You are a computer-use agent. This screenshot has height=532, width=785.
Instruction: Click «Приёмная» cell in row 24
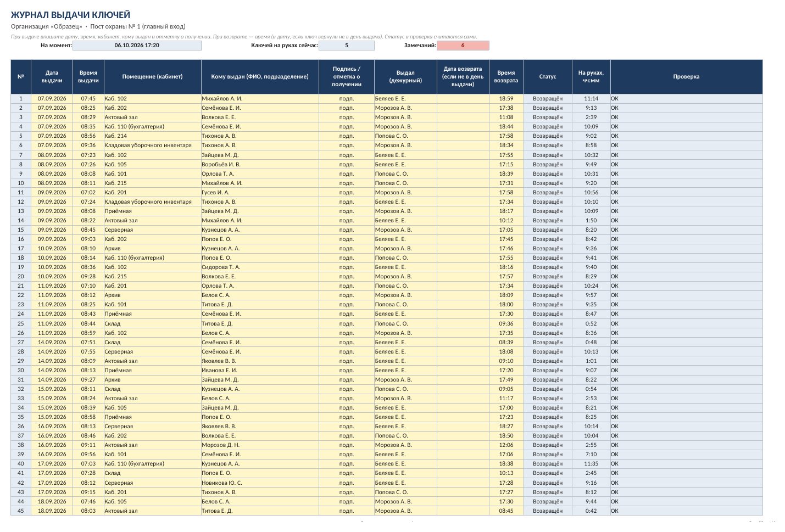pyautogui.click(x=153, y=314)
